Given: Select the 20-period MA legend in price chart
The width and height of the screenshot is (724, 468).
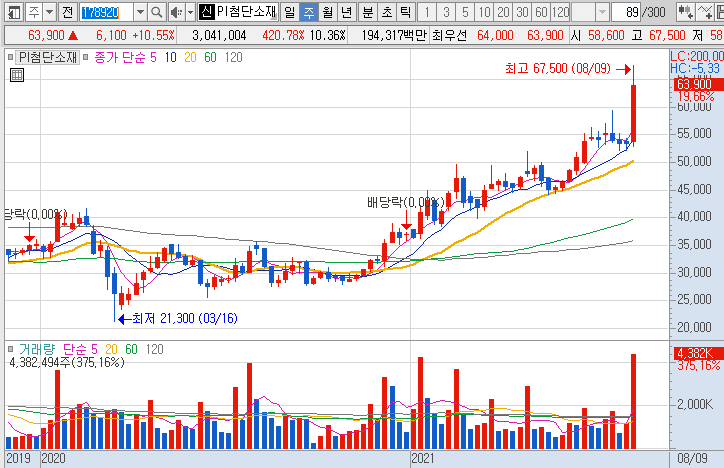Looking at the screenshot, I should [190, 57].
